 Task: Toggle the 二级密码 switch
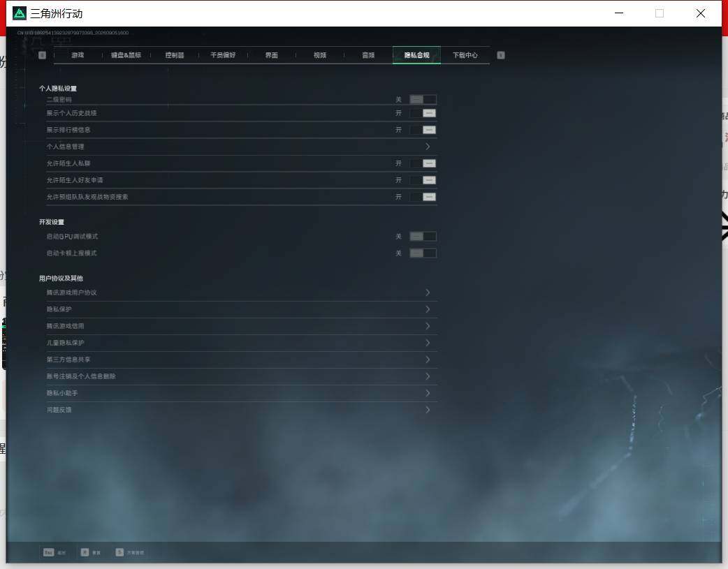tap(423, 99)
